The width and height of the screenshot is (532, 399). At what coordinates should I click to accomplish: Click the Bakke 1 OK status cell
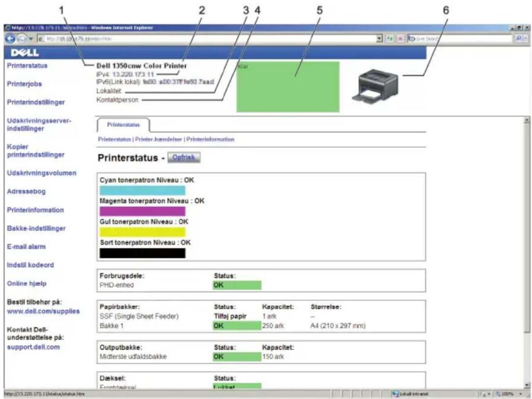[237, 326]
